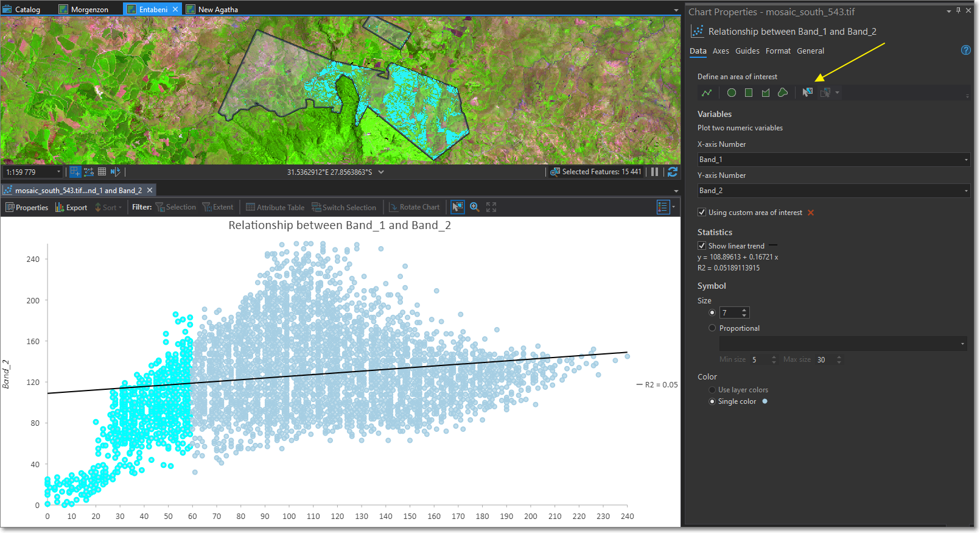Choose the freehand area of interest tool

783,93
